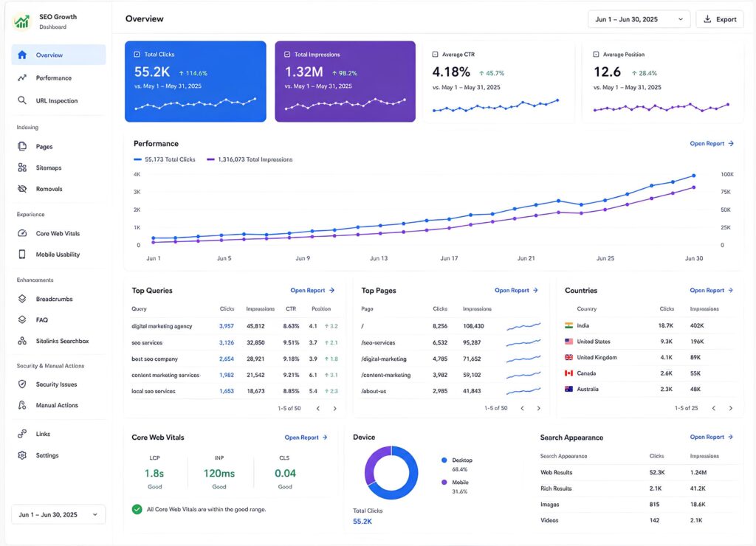Click the Breadcrumbs layers icon
This screenshot has width=756, height=546.
click(22, 299)
